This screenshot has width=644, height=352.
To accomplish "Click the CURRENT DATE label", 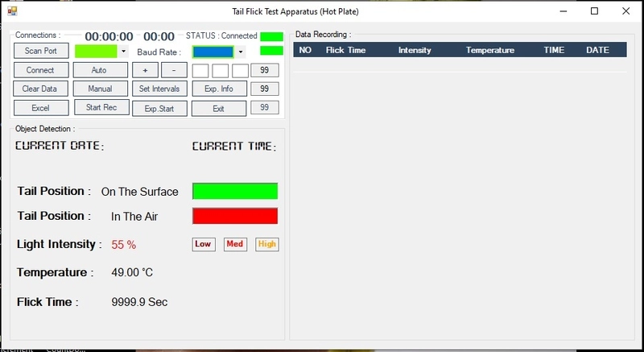I will click(x=60, y=146).
